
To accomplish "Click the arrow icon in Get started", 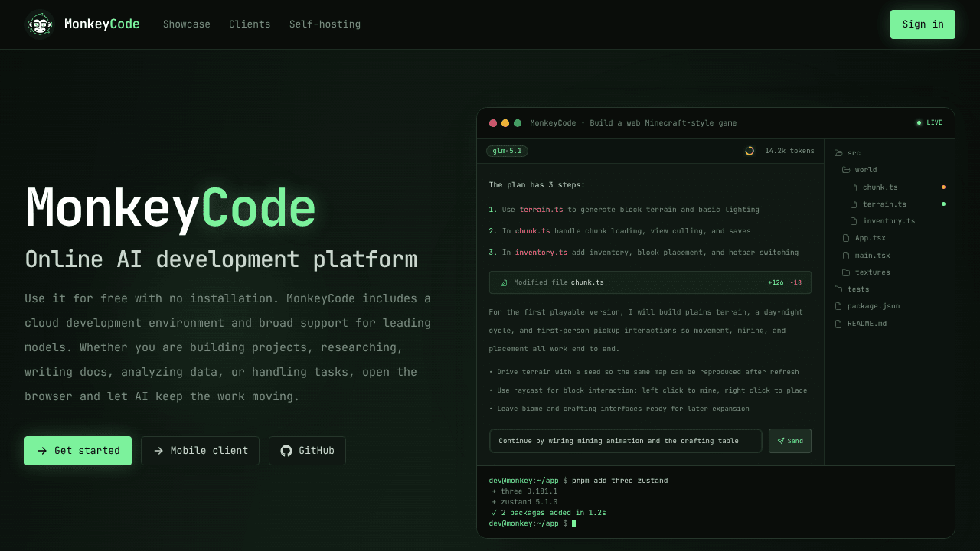I will tap(42, 451).
